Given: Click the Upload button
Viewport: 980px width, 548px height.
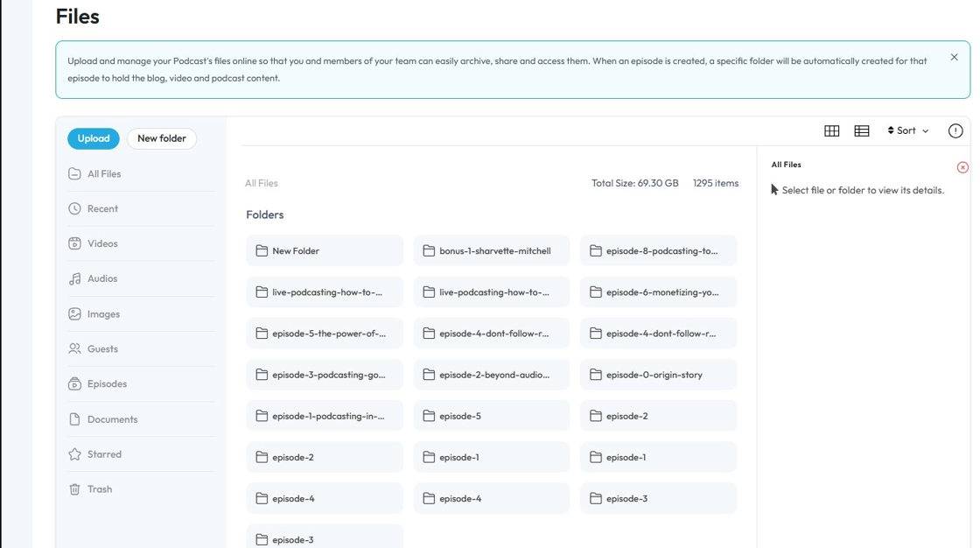Looking at the screenshot, I should (94, 138).
